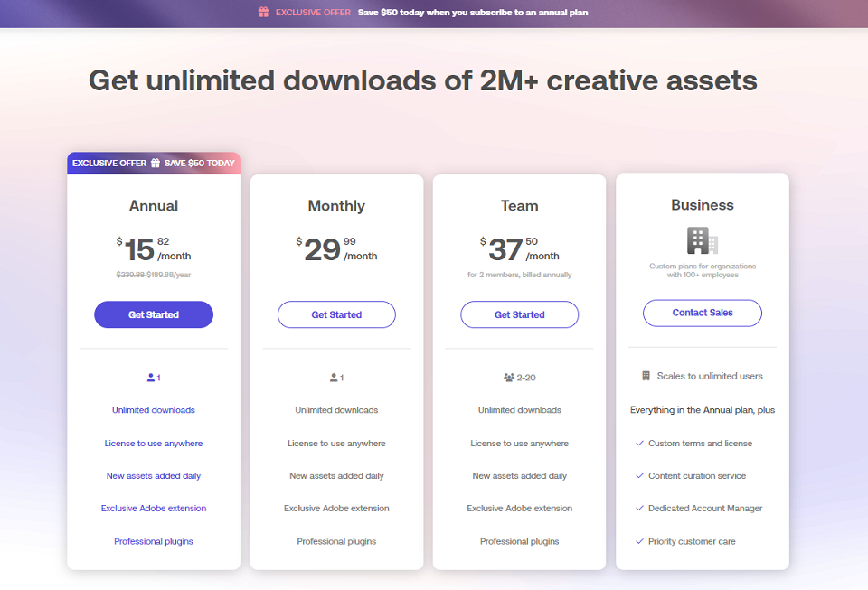Viewport: 868px width, 590px height.
Task: Click the Team plan title
Action: [520, 206]
